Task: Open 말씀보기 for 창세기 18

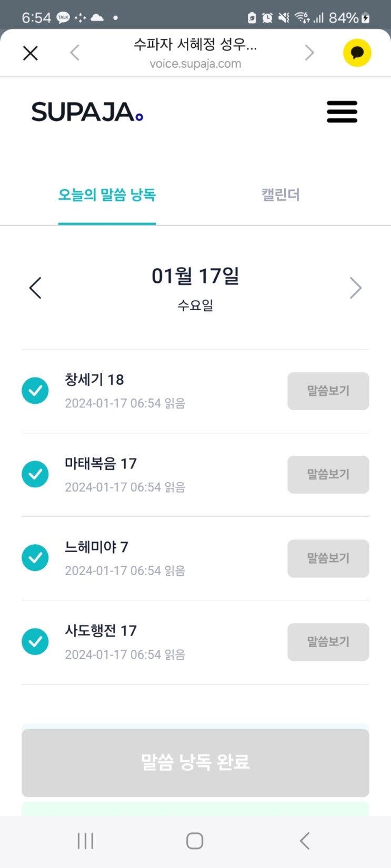Action: pyautogui.click(x=328, y=391)
